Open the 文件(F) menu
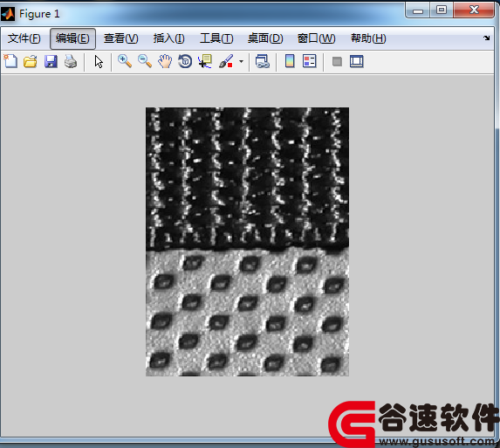 click(24, 38)
